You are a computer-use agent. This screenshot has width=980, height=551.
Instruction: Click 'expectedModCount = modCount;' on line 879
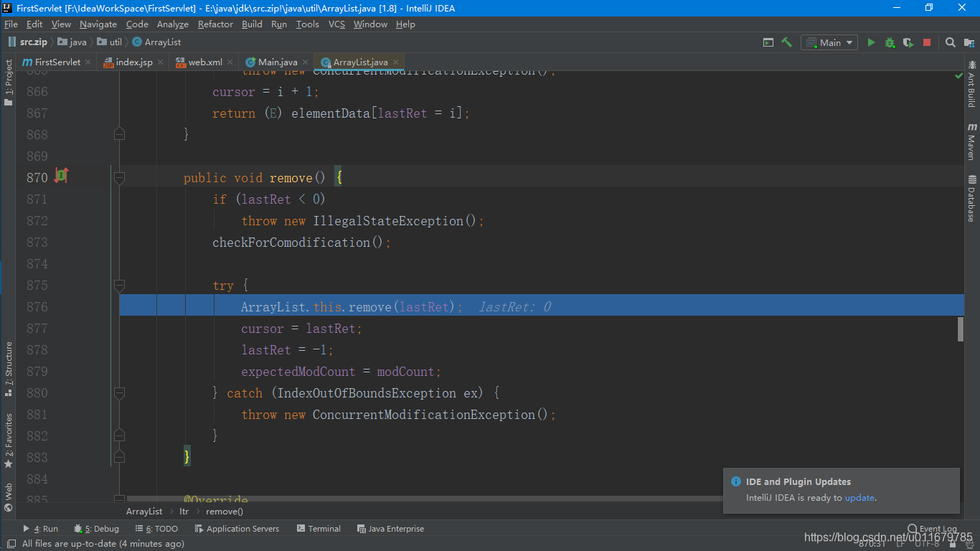click(x=341, y=372)
